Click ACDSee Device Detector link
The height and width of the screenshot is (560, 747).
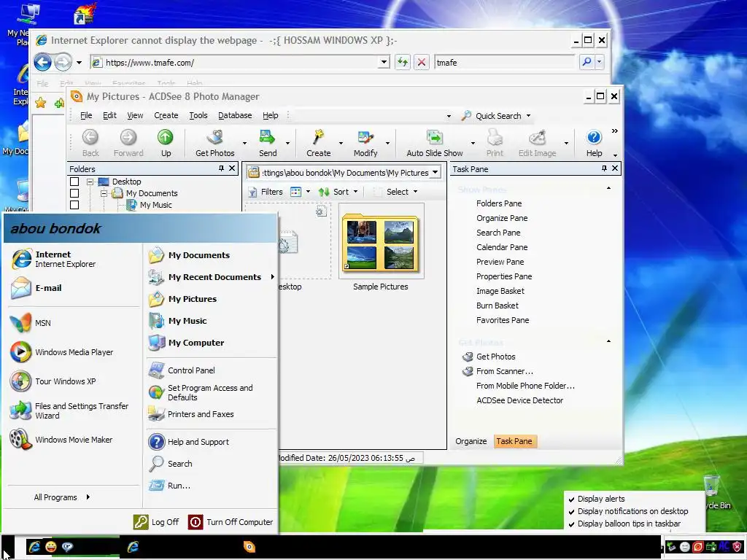pos(519,400)
